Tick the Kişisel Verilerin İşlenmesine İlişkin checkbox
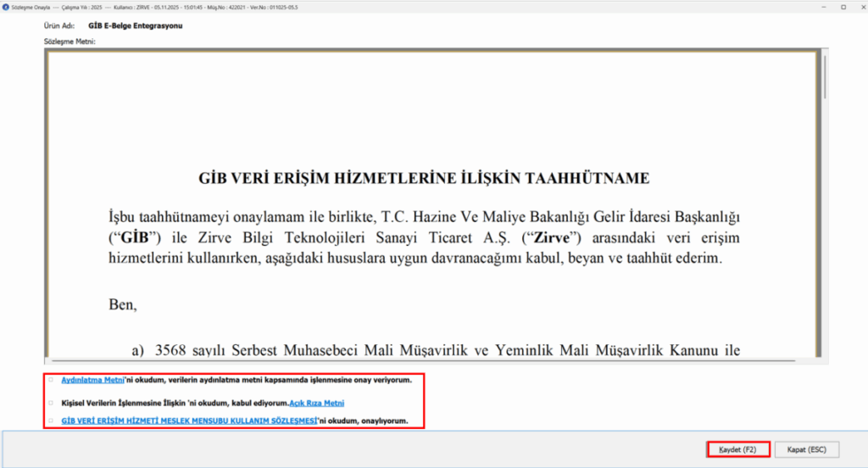The image size is (868, 468). click(x=51, y=403)
